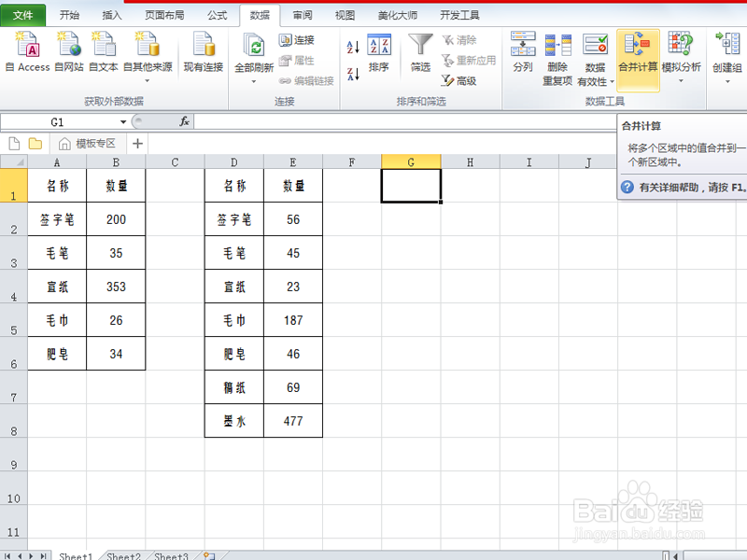This screenshot has width=747, height=560.
Task: Click 编辑链接 edit links
Action: (x=306, y=81)
